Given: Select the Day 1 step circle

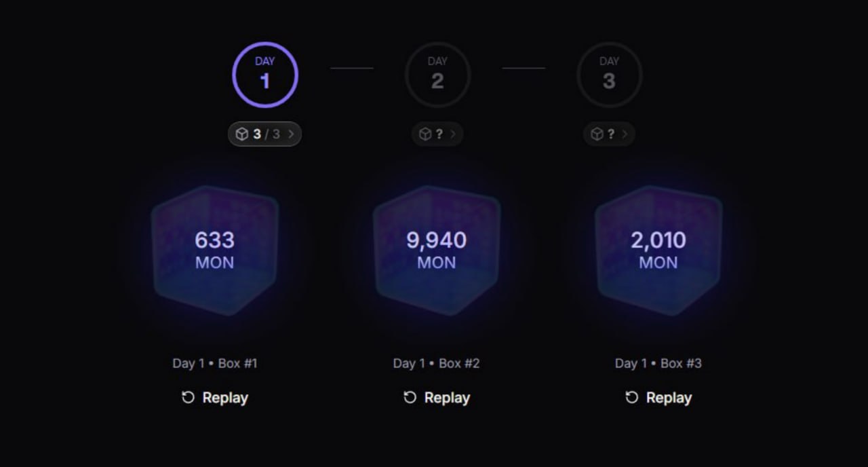Looking at the screenshot, I should point(265,75).
